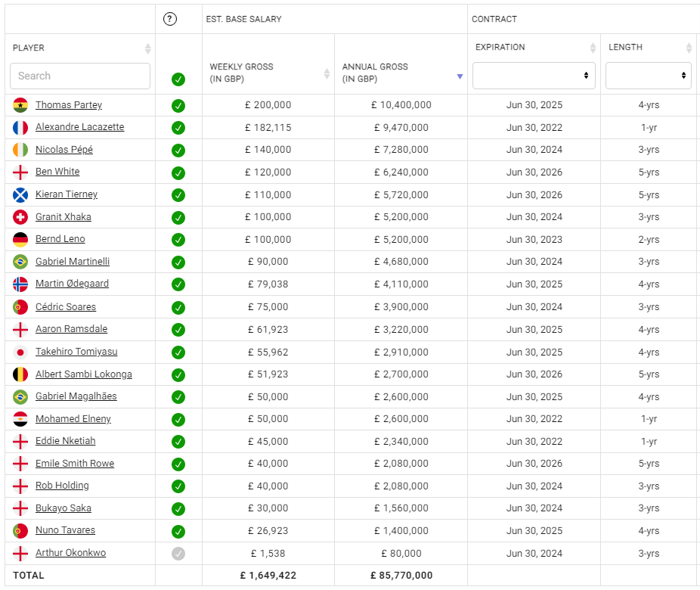
Task: Click the gray verification check for Arthur Okonkwo
Action: [x=178, y=552]
